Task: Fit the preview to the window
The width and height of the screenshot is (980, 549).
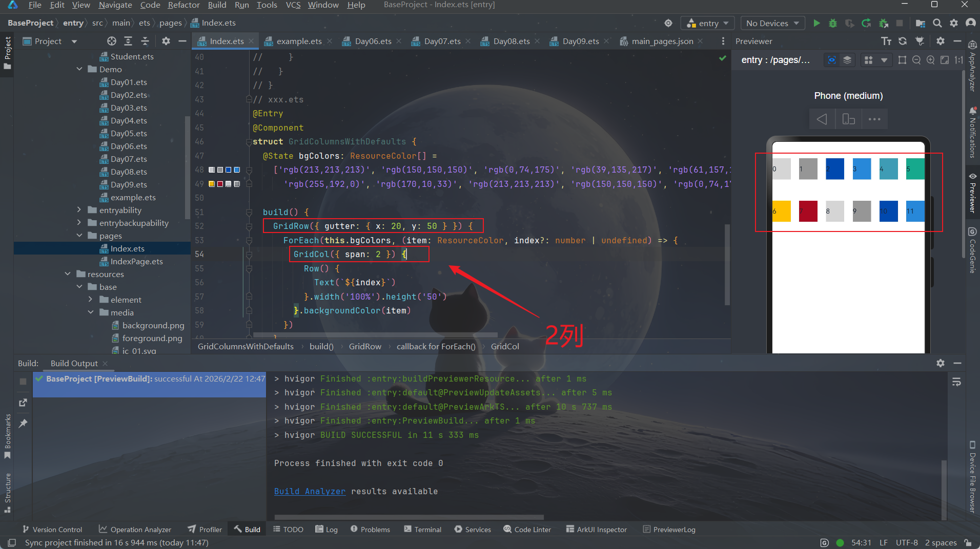Action: click(x=945, y=60)
